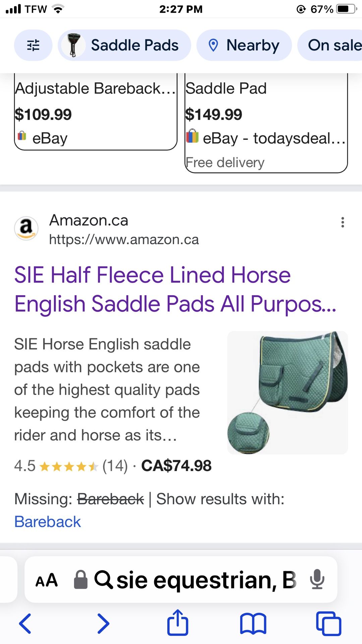Viewport: 362px width, 644px height.
Task: Tap the microphone voice search icon
Action: (316, 580)
